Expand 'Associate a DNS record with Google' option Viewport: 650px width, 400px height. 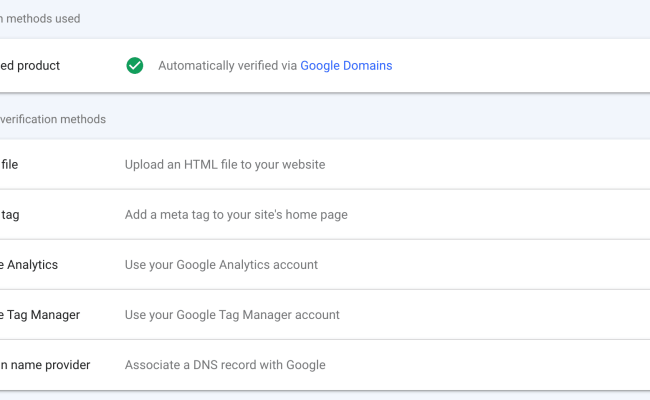[225, 365]
